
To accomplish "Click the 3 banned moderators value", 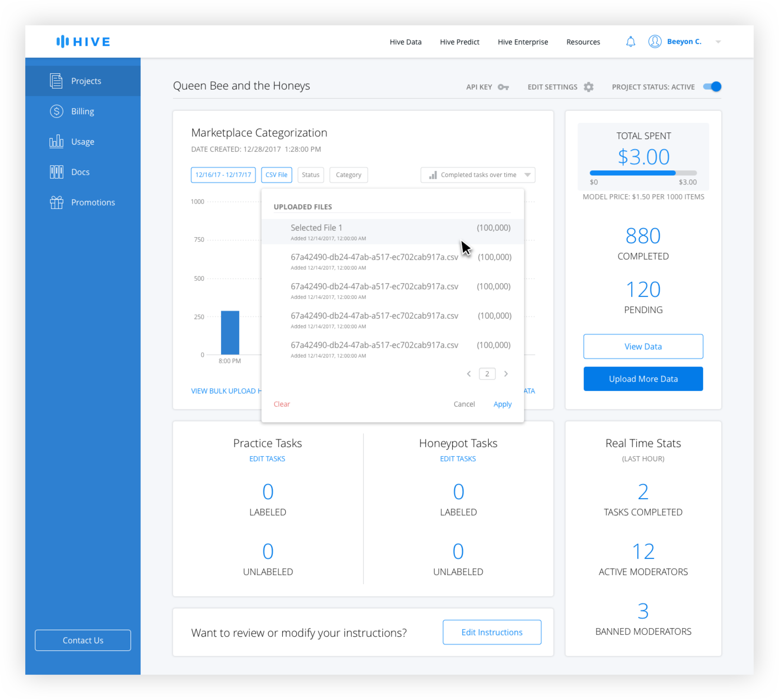I will click(x=643, y=612).
